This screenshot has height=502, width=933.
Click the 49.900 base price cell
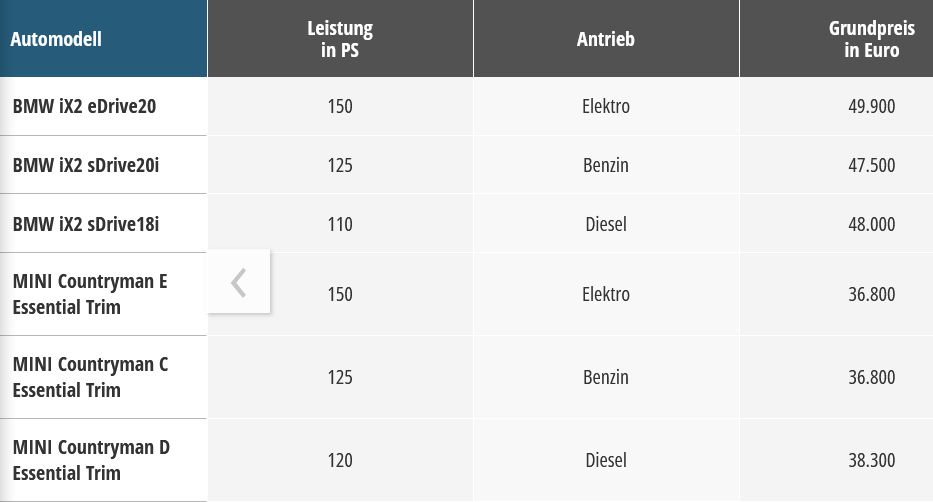point(871,106)
